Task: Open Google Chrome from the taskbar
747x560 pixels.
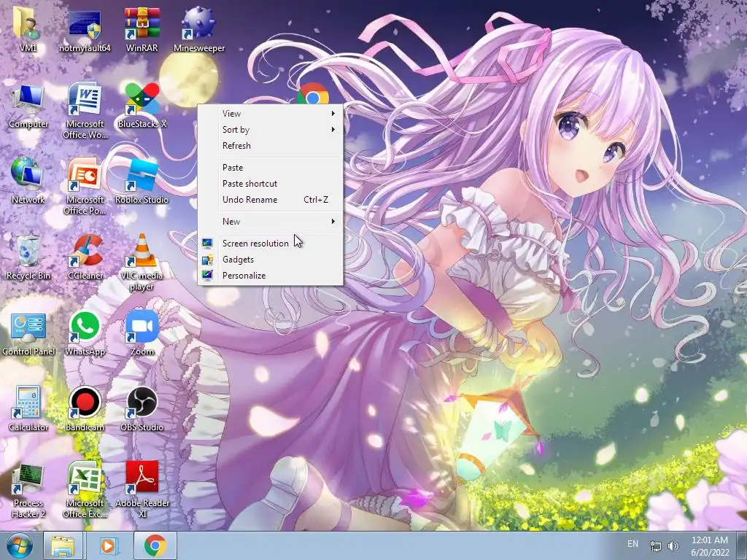Action: click(x=155, y=545)
